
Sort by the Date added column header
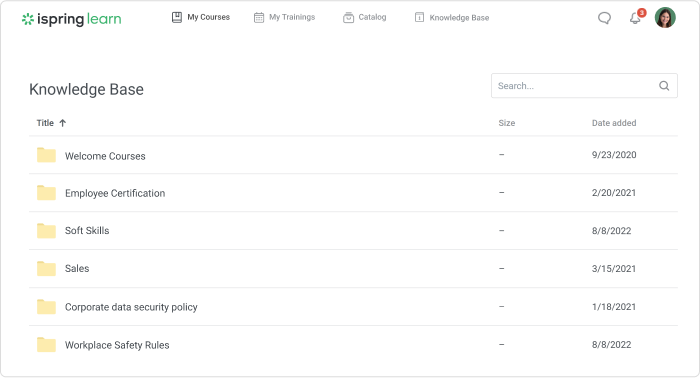[x=614, y=123]
